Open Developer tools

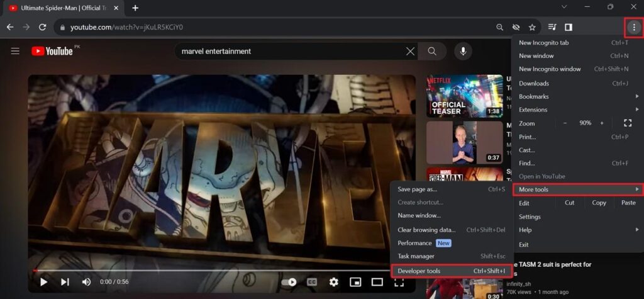[452, 271]
